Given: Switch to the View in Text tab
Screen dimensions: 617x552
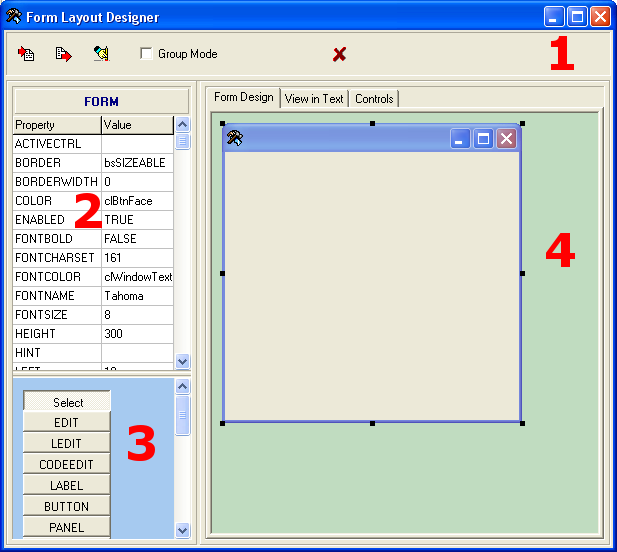Looking at the screenshot, I should click(314, 98).
